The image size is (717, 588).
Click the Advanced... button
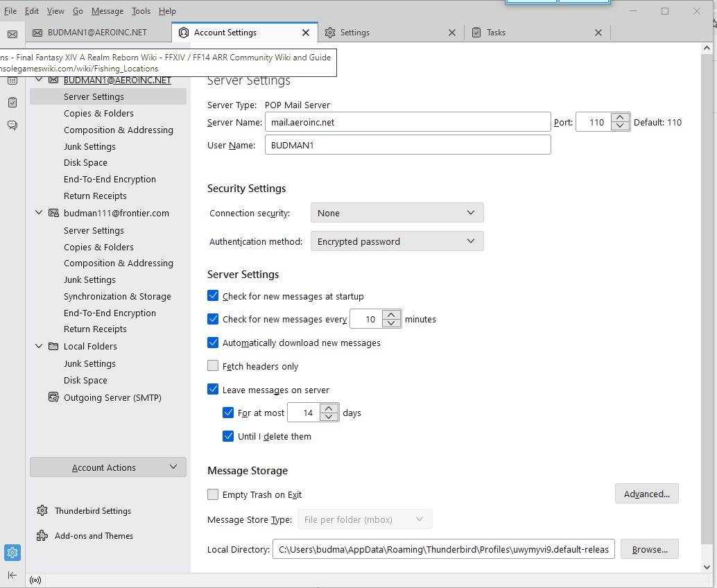click(x=646, y=494)
